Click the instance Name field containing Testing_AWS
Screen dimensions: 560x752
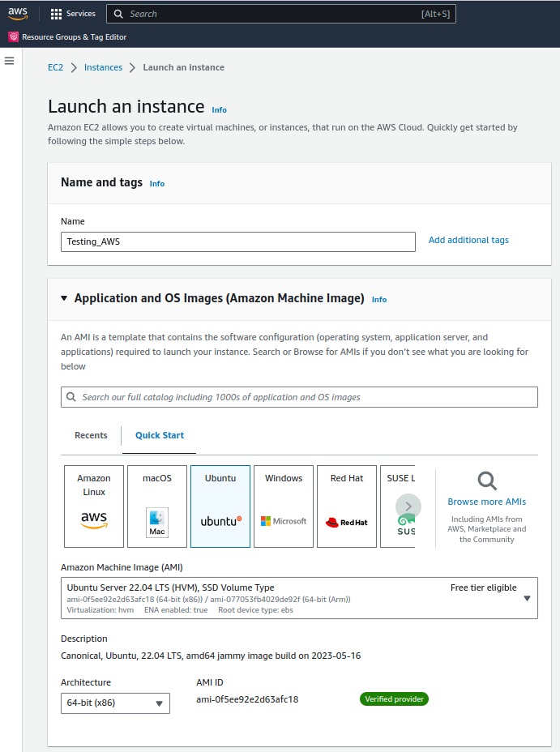[237, 241]
